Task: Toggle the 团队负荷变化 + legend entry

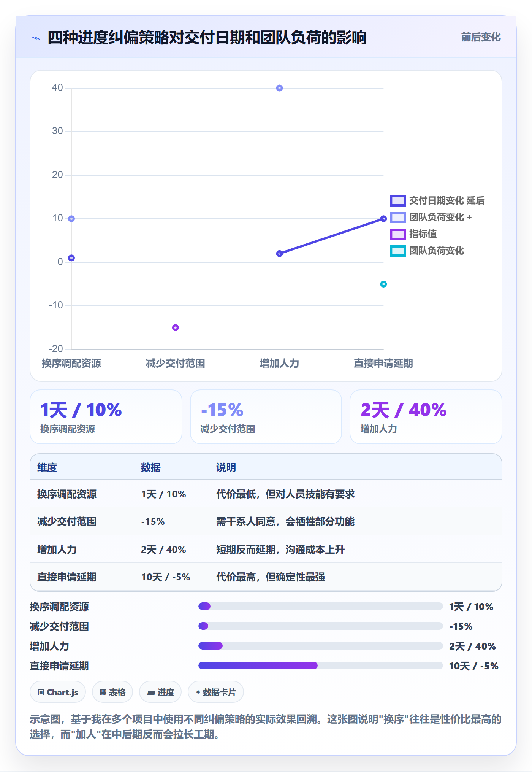Action: point(431,217)
